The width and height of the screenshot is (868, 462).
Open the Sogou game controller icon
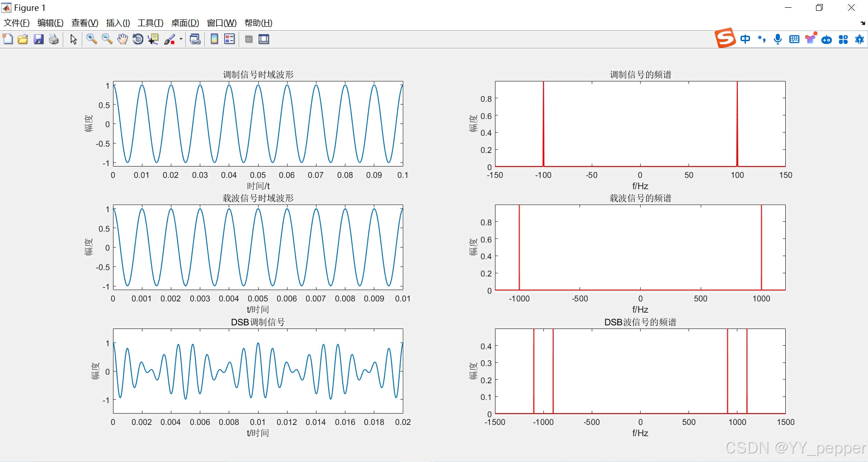827,40
